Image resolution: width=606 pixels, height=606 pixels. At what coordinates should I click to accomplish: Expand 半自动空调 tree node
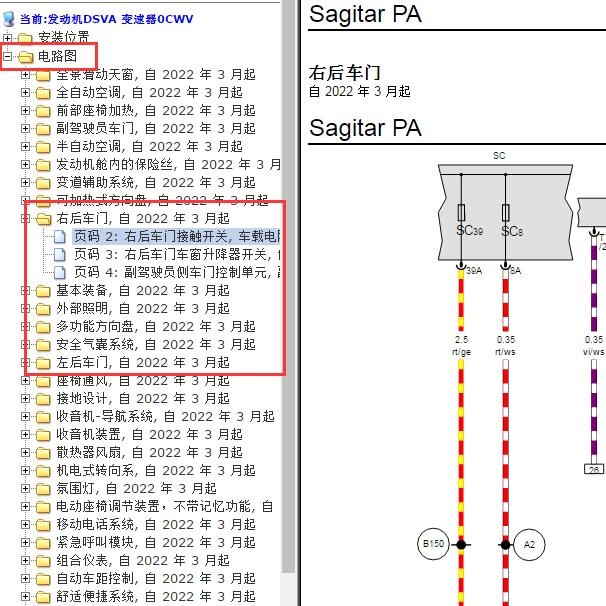[26, 146]
